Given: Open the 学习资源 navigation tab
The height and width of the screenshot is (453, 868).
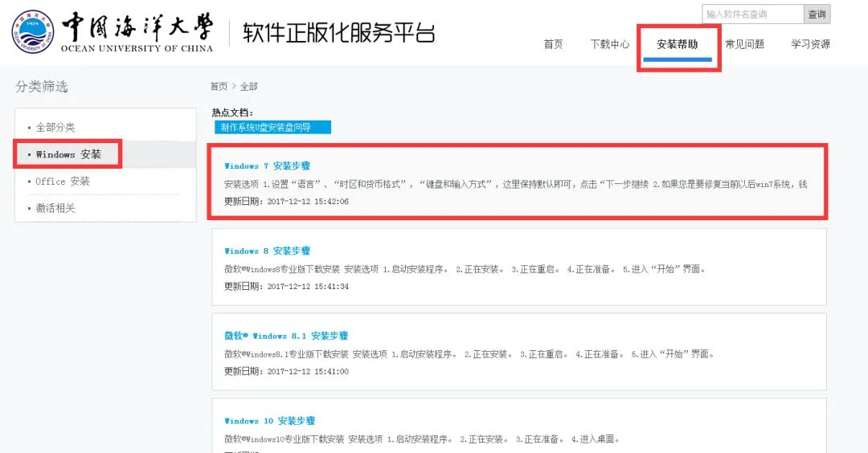Looking at the screenshot, I should (x=810, y=44).
